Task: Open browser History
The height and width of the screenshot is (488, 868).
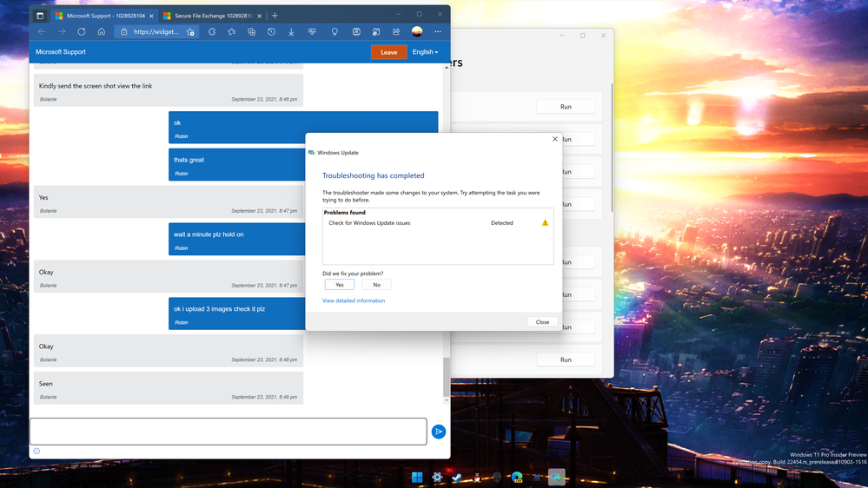Action: tap(271, 31)
